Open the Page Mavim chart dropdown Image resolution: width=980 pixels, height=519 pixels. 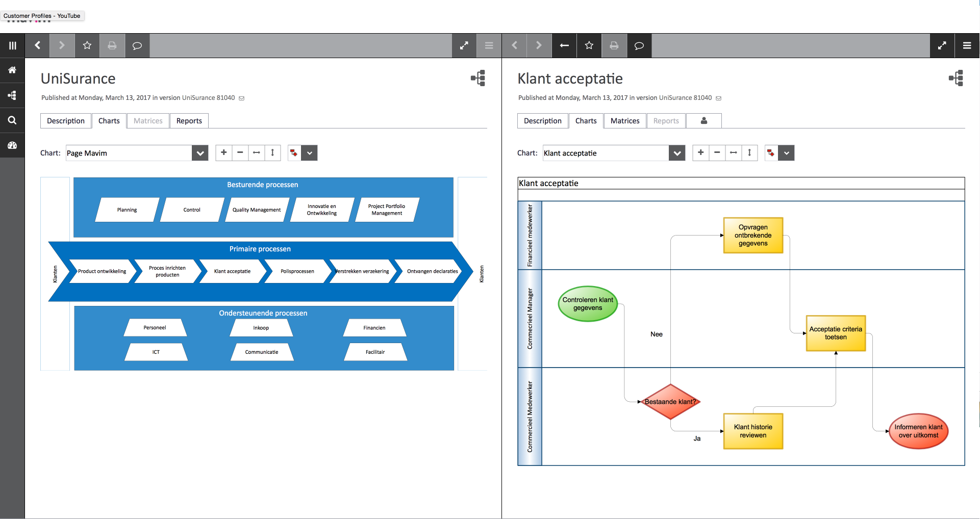200,153
